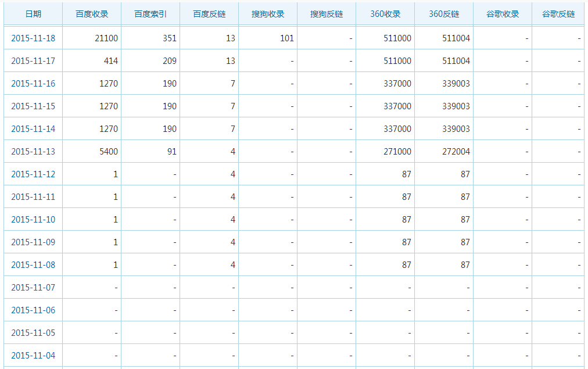Click the 360反链 column header

[444, 14]
